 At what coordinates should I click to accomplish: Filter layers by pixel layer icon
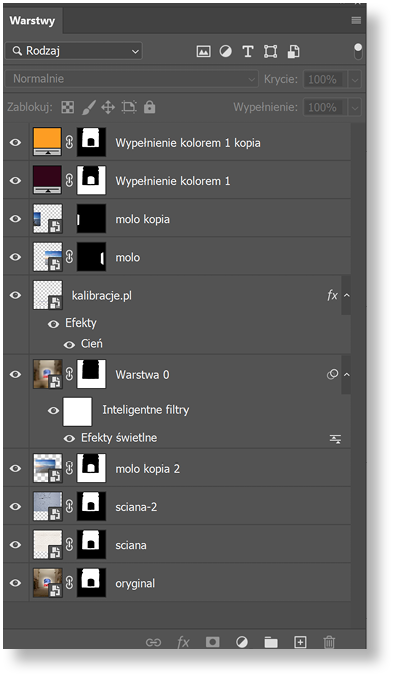203,52
